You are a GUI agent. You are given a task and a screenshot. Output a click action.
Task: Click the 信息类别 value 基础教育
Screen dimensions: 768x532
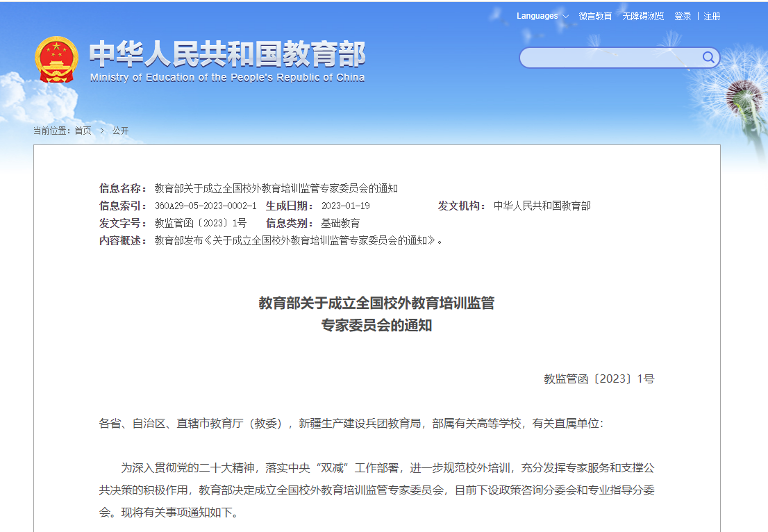click(x=340, y=223)
